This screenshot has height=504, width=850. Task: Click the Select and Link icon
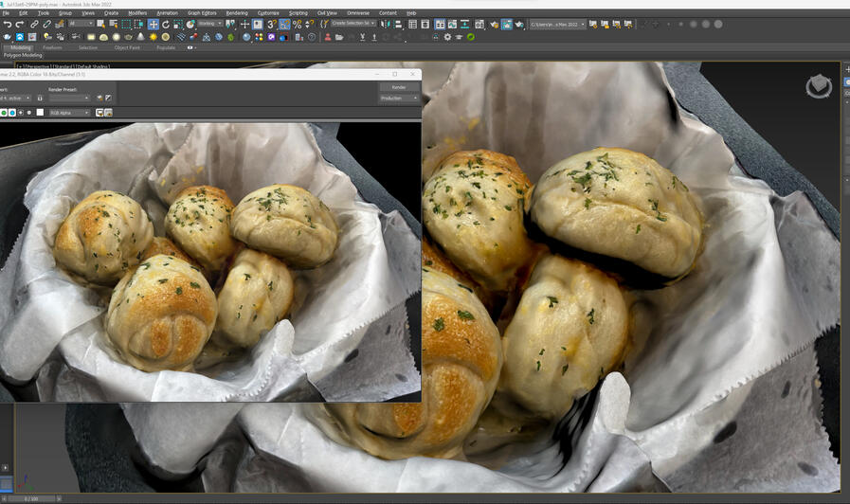click(34, 24)
